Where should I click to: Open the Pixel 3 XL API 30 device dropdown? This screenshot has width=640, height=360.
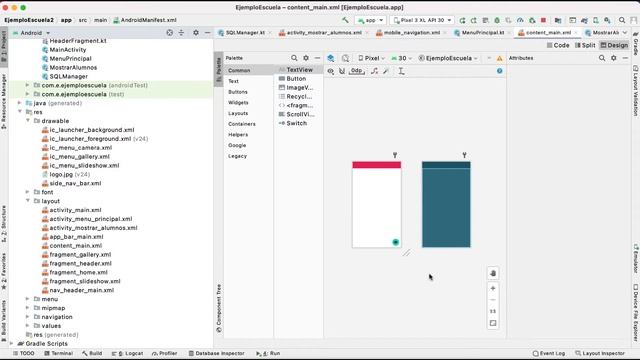pyautogui.click(x=422, y=20)
